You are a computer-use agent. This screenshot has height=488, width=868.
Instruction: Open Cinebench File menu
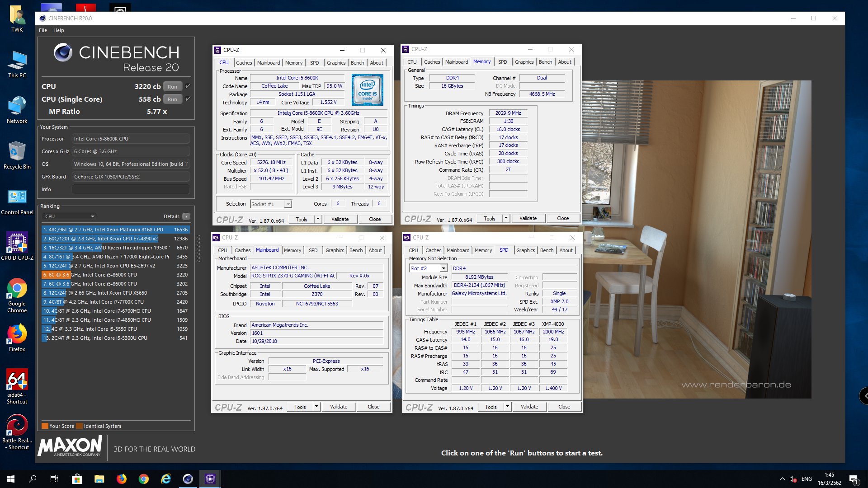click(x=43, y=30)
